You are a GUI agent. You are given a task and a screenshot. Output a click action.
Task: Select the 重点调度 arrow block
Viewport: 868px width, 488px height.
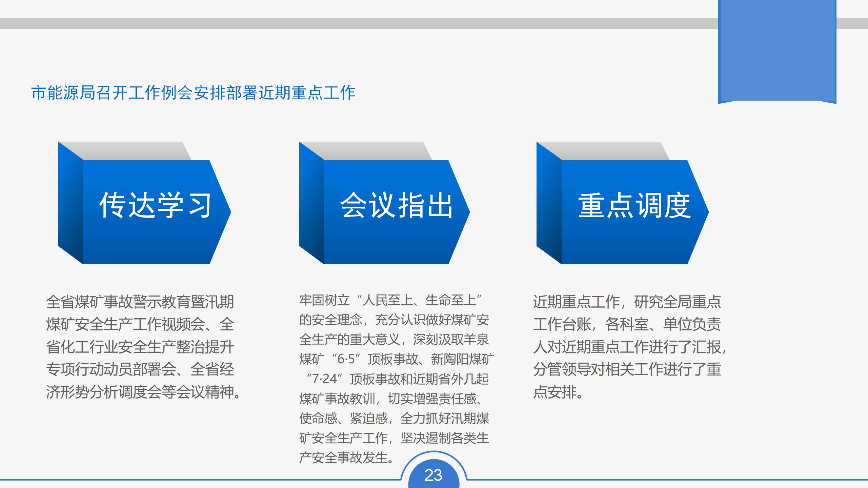click(x=623, y=203)
